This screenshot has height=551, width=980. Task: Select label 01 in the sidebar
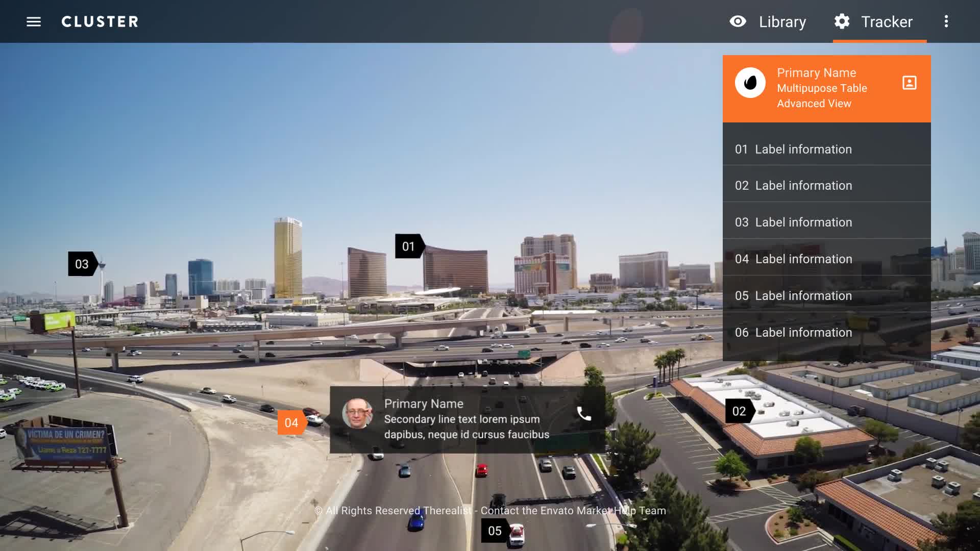click(x=827, y=148)
